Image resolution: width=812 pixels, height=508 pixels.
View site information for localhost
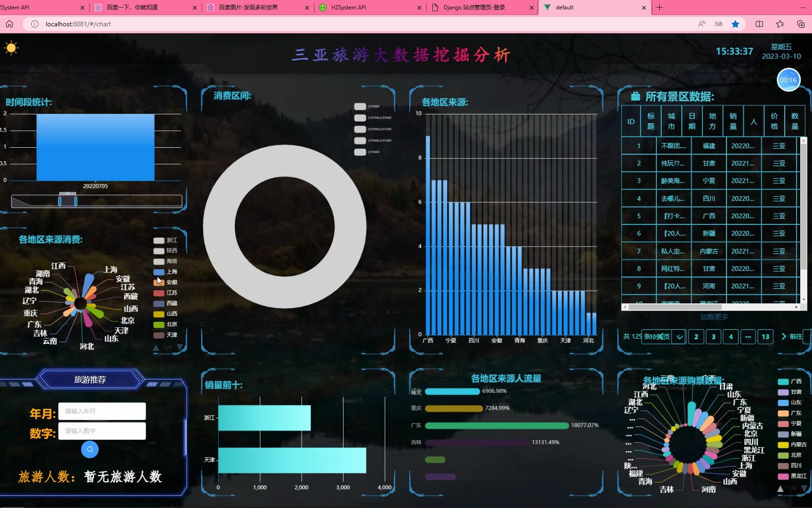coord(35,24)
